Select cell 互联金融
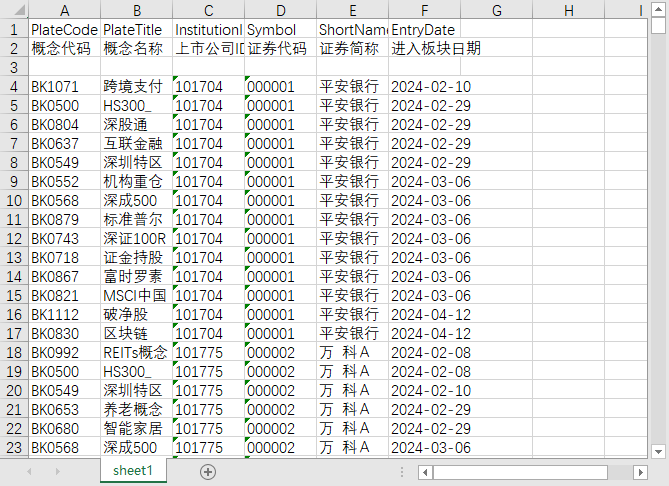The image size is (669, 486). (x=137, y=143)
